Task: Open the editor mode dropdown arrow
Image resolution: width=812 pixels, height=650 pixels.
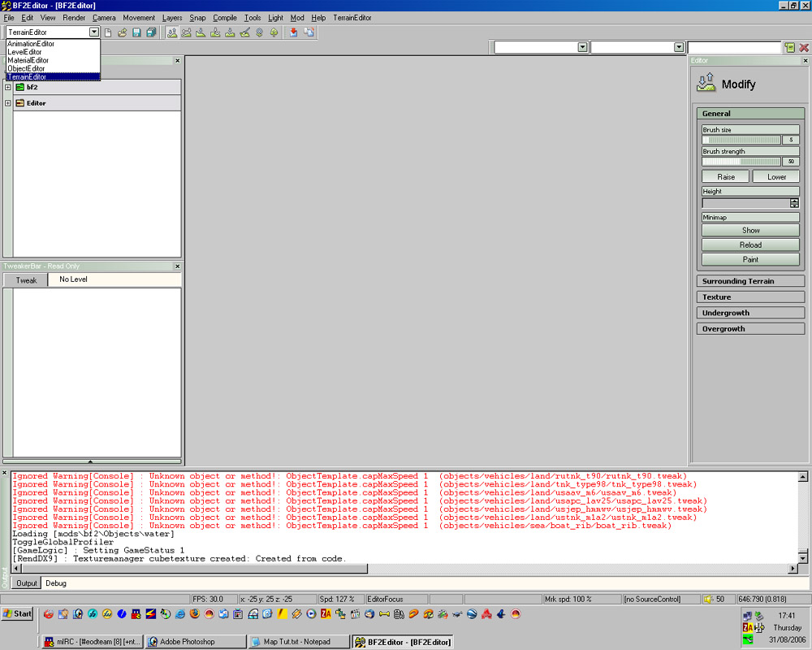Action: tap(94, 32)
